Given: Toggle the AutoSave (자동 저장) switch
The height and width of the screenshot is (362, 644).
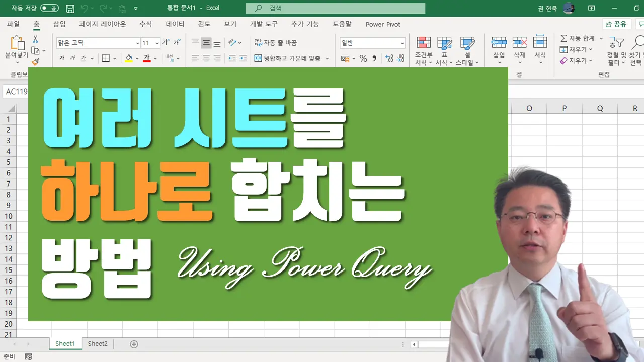Looking at the screenshot, I should click(49, 8).
